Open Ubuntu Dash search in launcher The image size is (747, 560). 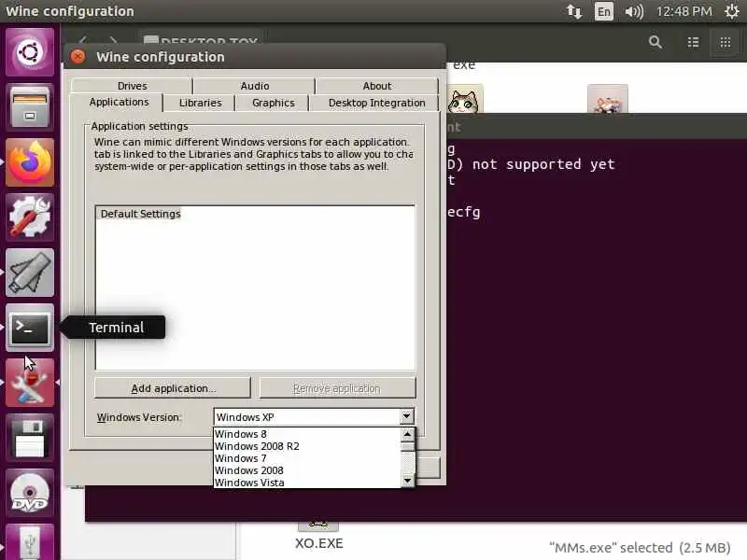[x=30, y=52]
